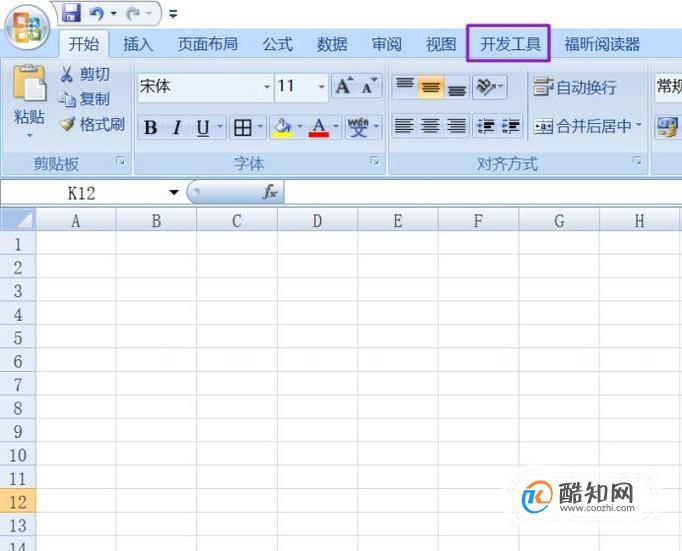The width and height of the screenshot is (682, 551).
Task: Expand font color palette arrow
Action: click(x=336, y=127)
